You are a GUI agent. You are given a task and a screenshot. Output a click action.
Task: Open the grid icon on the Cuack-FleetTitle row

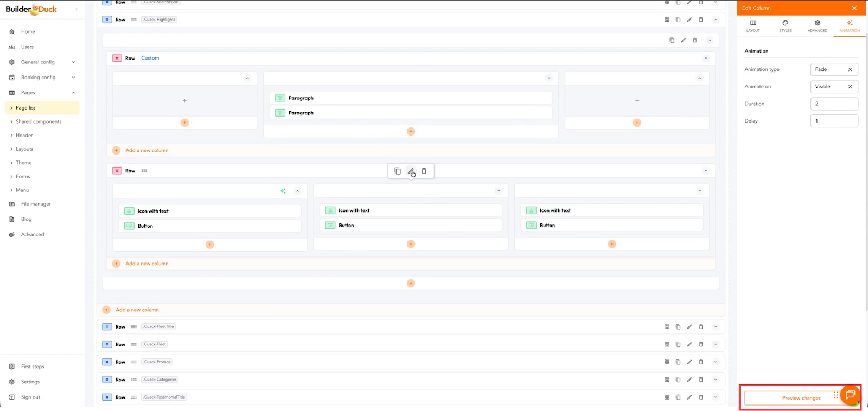point(667,327)
